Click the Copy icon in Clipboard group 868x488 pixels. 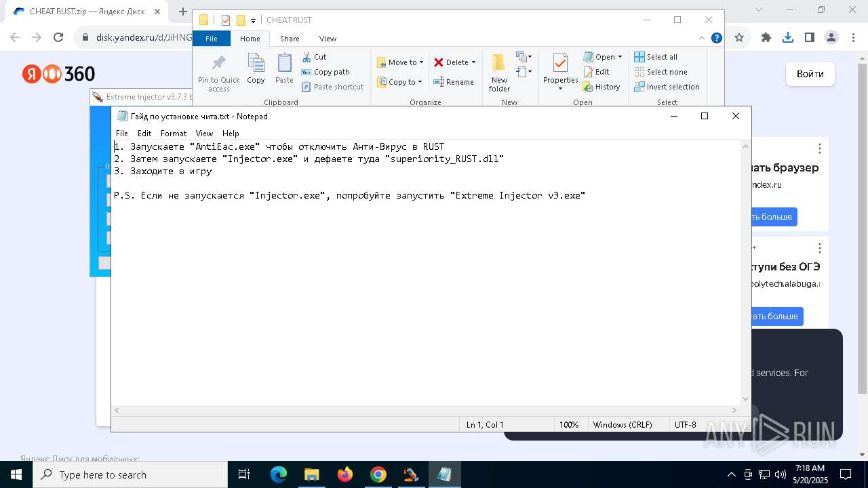click(x=256, y=68)
